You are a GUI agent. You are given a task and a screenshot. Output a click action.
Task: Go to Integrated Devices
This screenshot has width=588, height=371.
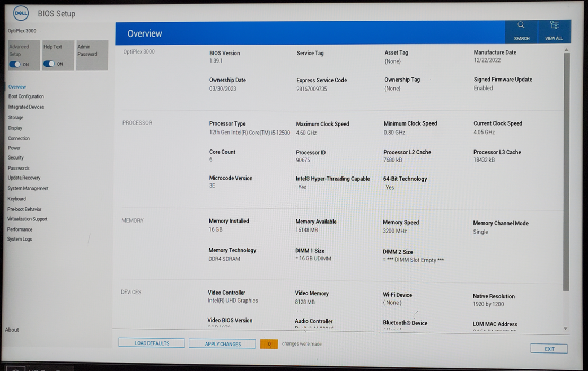(27, 107)
